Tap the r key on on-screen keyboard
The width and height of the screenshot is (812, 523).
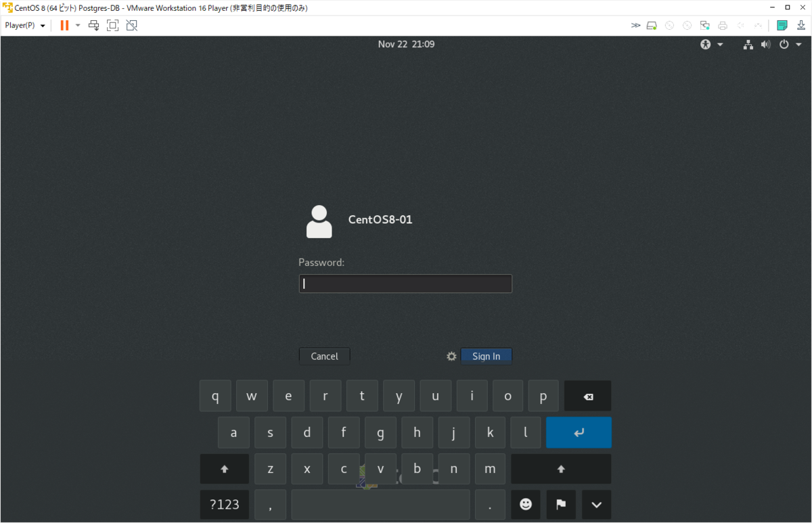pos(325,396)
